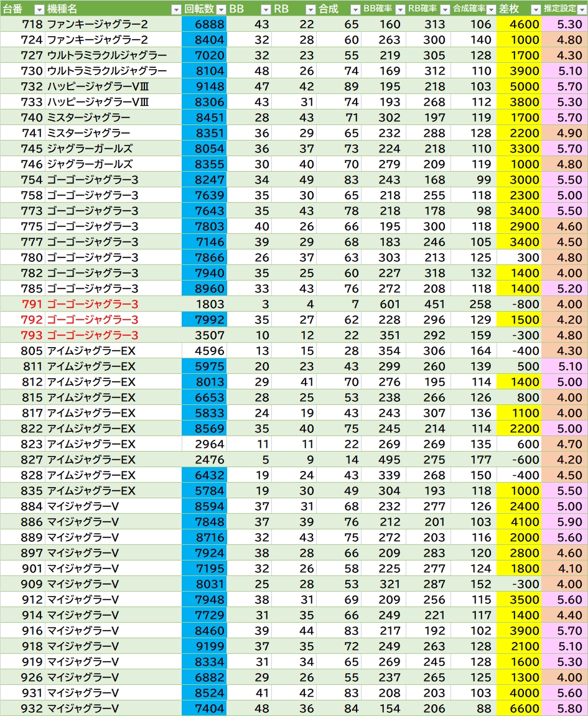Screen dimensions: 588x716
Task: Open the BB確率 column filter dropdown
Action: [x=400, y=9]
